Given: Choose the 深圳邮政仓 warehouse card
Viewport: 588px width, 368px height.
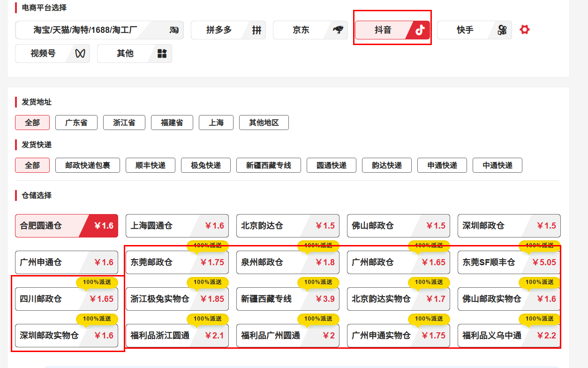Looking at the screenshot, I should point(509,226).
